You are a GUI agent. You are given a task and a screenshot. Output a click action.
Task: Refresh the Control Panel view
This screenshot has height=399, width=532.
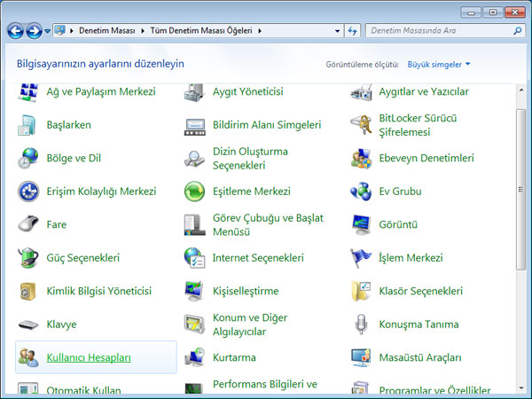pyautogui.click(x=353, y=31)
